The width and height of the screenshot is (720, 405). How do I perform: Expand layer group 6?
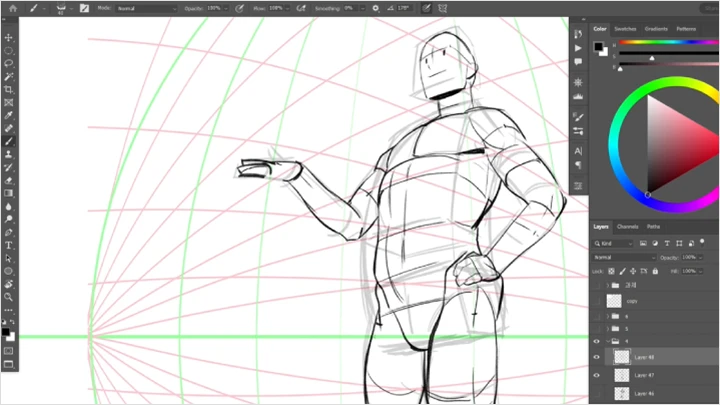coord(608,316)
